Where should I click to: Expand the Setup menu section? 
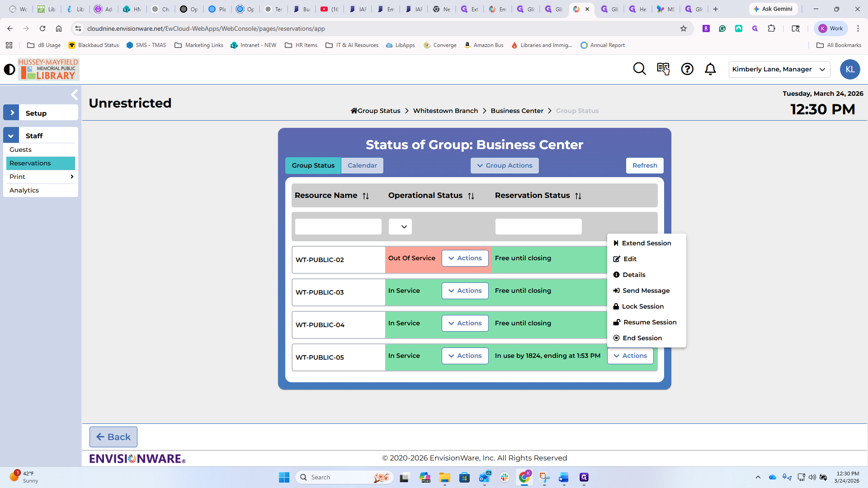(x=12, y=113)
